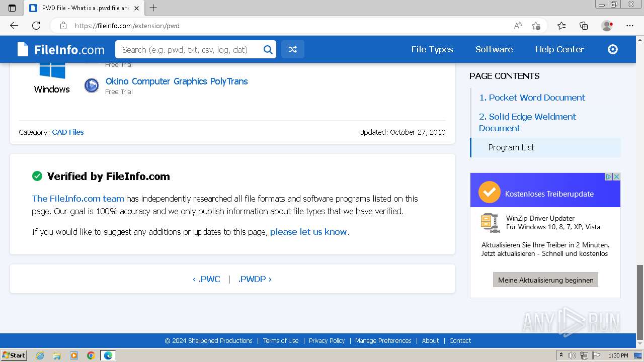
Task: Click the AdChoices icon on ad
Action: click(x=608, y=176)
